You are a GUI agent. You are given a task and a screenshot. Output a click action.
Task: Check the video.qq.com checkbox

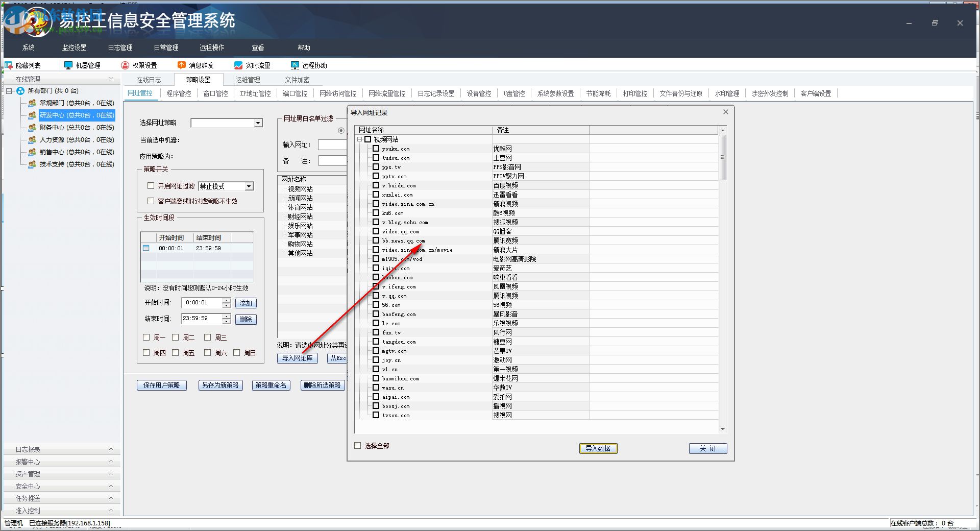coord(376,231)
